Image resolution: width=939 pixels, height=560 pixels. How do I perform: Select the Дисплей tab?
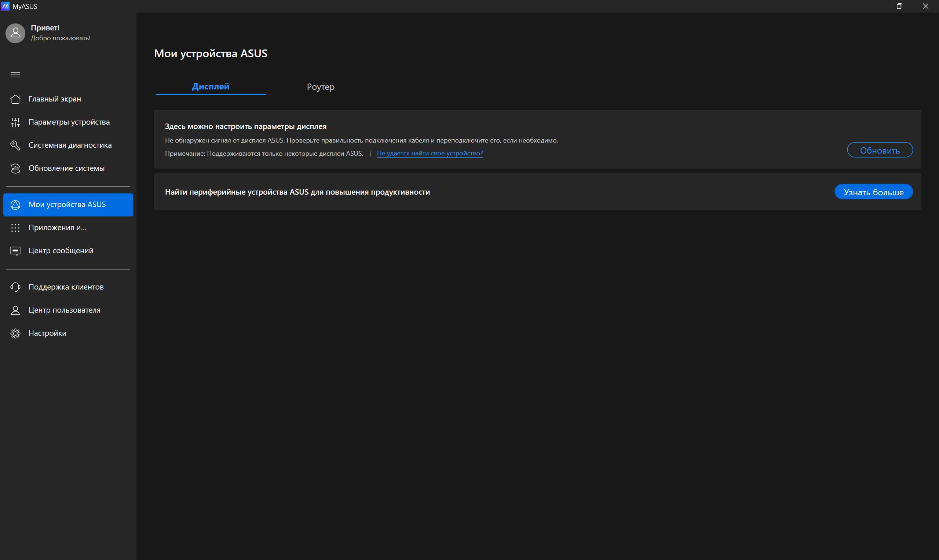click(x=211, y=86)
